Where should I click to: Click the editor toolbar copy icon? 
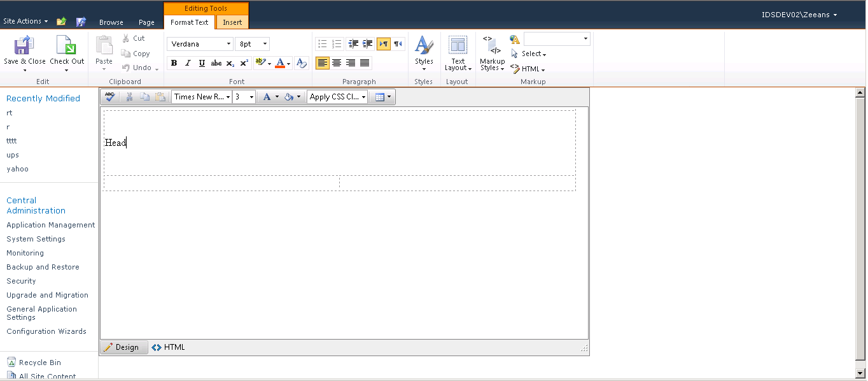tap(144, 97)
